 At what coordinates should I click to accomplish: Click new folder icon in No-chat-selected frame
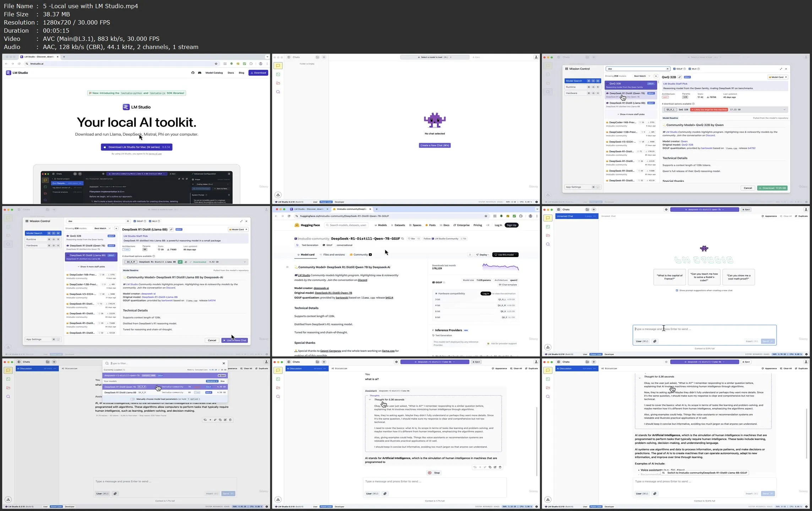pos(317,57)
